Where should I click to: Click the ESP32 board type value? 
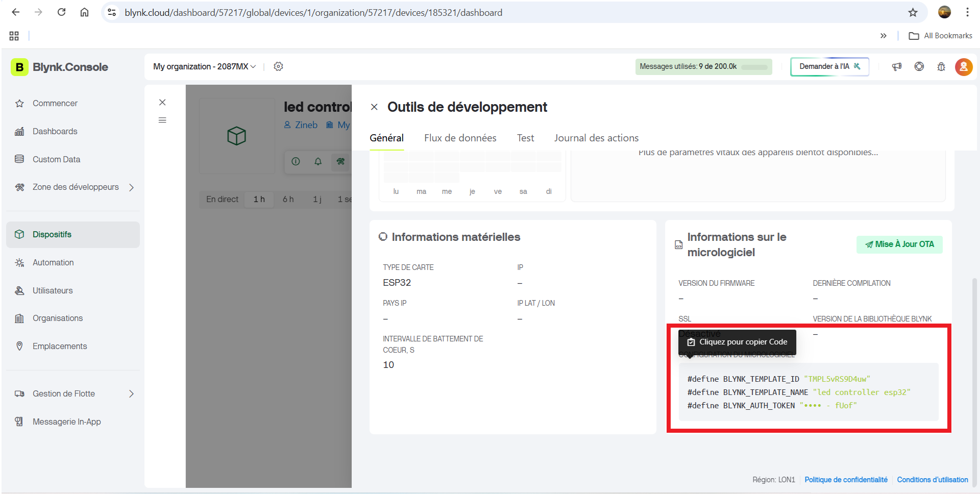[397, 283]
